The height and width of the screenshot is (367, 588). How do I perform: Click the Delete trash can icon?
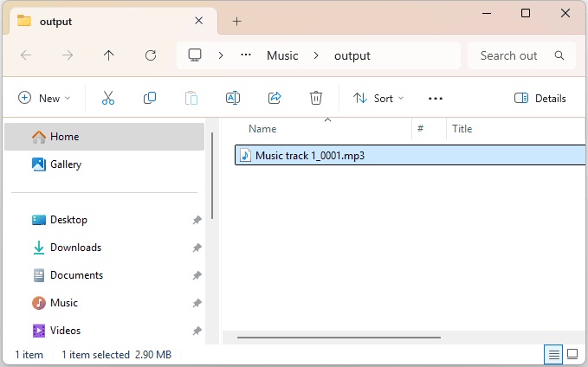coord(316,99)
